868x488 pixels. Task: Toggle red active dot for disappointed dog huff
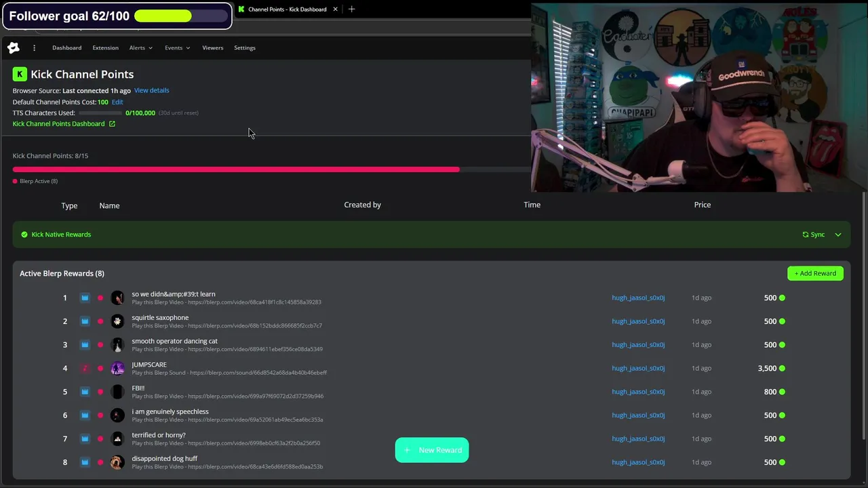click(x=100, y=462)
